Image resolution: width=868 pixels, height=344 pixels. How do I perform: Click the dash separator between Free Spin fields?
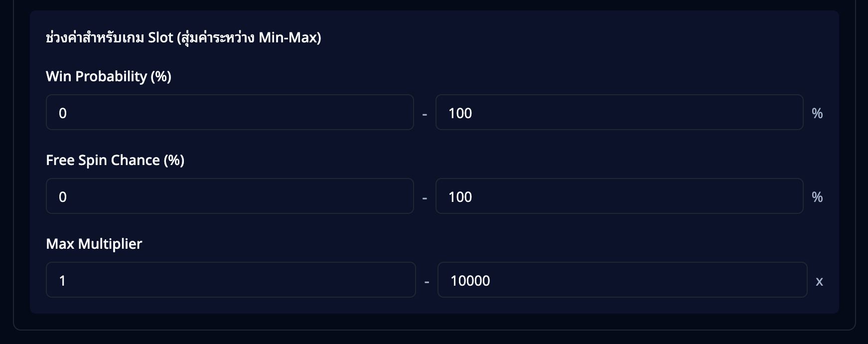pos(425,196)
